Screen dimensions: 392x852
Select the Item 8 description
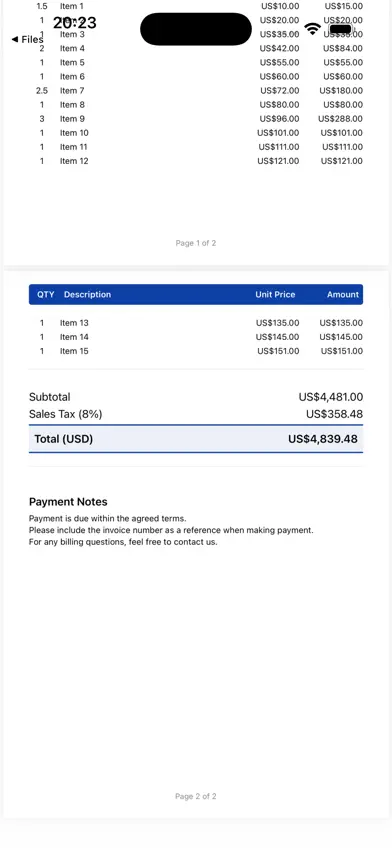coord(72,105)
